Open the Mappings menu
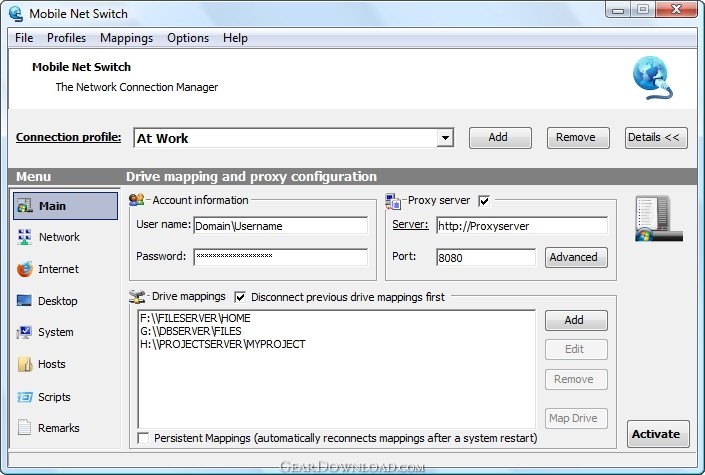The height and width of the screenshot is (475, 705). 126,38
